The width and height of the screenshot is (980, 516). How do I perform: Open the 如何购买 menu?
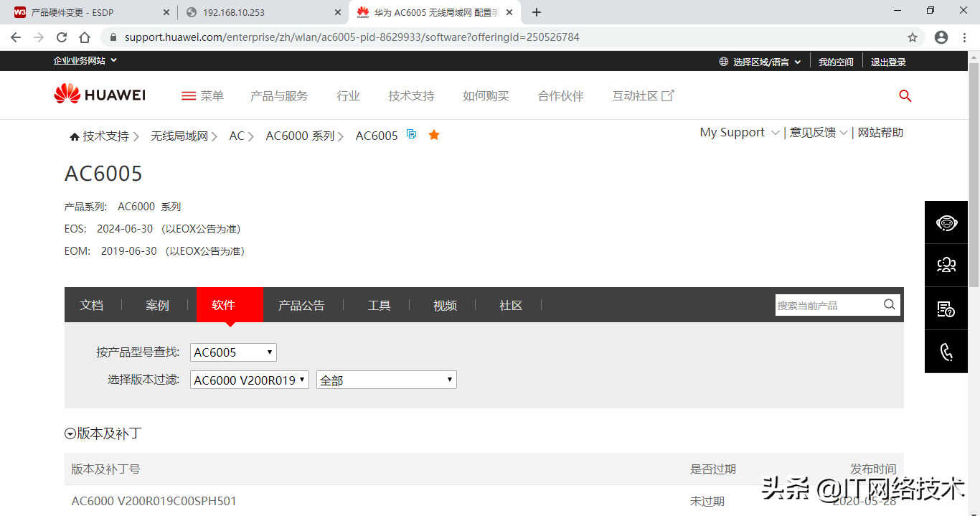[x=486, y=95]
